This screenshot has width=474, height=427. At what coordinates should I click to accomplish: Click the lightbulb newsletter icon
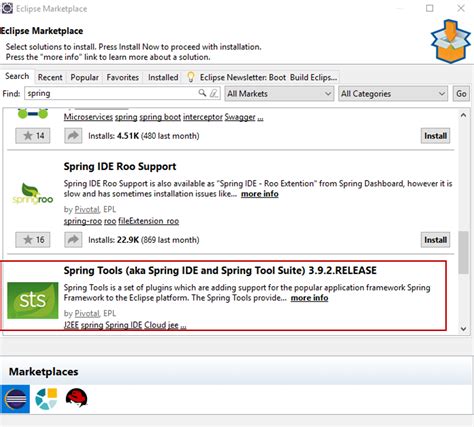coord(191,77)
